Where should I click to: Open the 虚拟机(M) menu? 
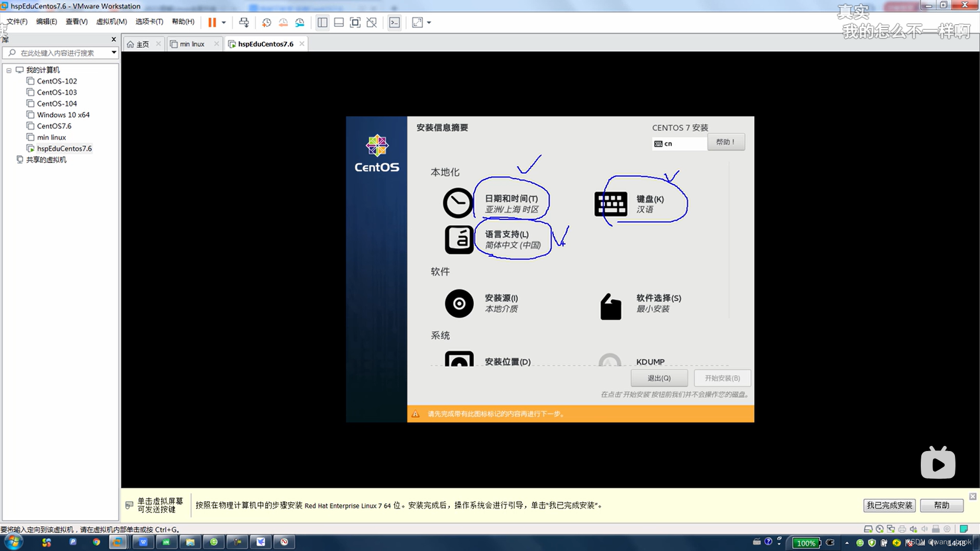[111, 21]
